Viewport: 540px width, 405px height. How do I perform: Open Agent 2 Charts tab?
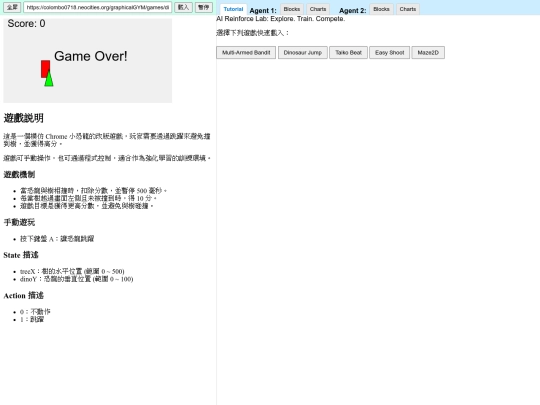pos(408,9)
